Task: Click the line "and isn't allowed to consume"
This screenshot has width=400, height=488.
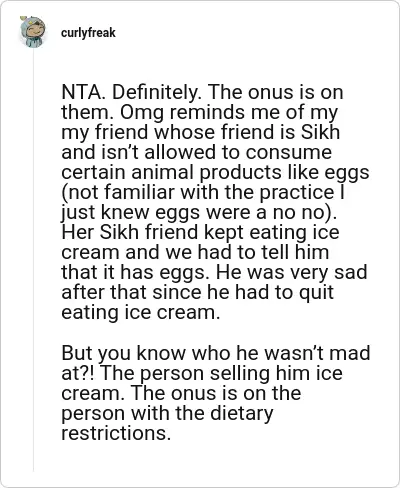Action: (x=197, y=152)
